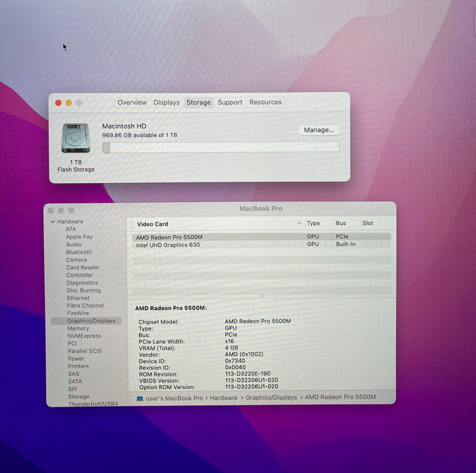The image size is (476, 473).
Task: Close the About This Mac window
Action: (x=58, y=103)
